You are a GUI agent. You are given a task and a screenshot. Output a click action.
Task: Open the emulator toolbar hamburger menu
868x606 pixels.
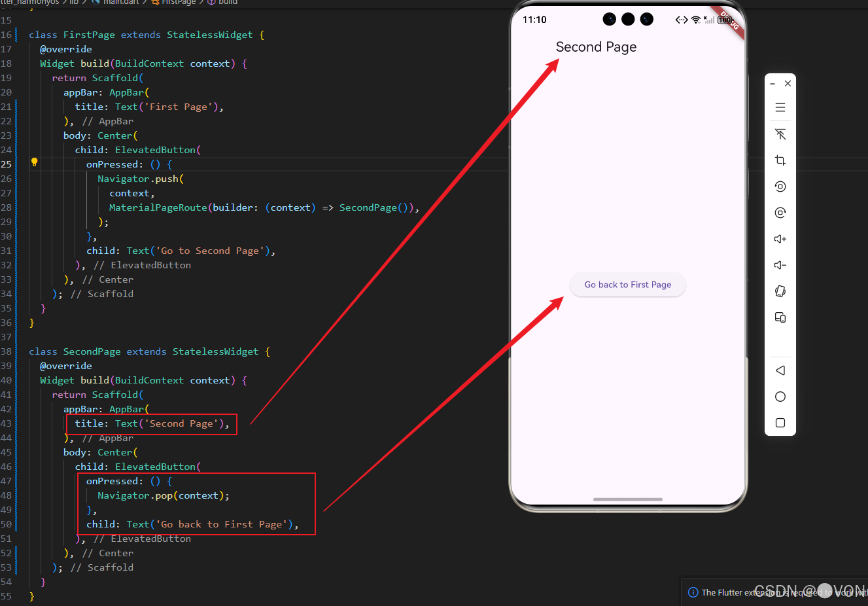pyautogui.click(x=780, y=107)
